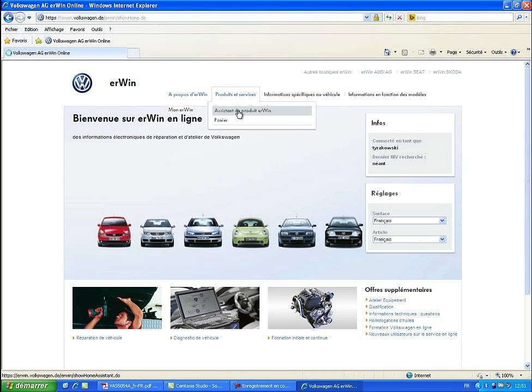
Task: Open Volkswagen AG erWin Online favorite link
Action: 78,41
